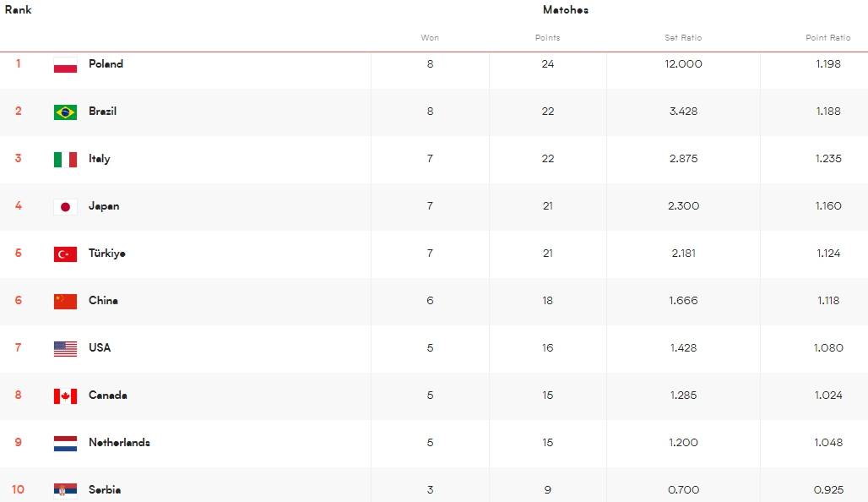Click the China flag icon
The image size is (868, 502).
[65, 302]
